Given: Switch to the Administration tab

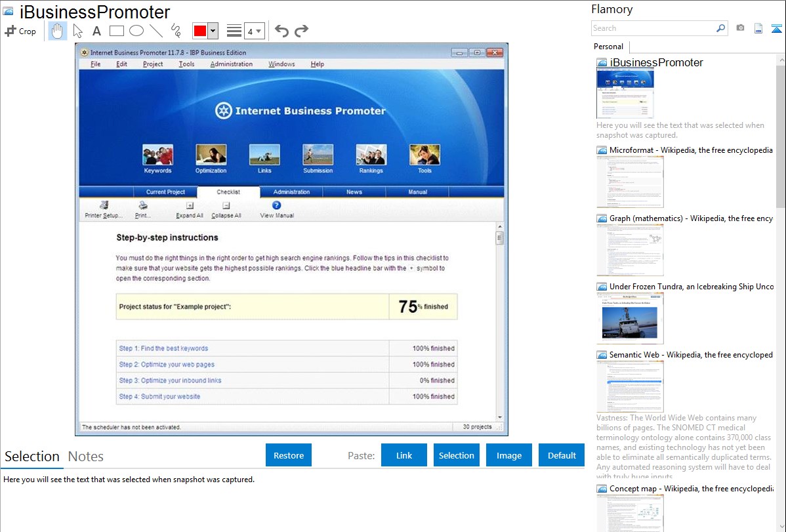Looking at the screenshot, I should (x=291, y=192).
